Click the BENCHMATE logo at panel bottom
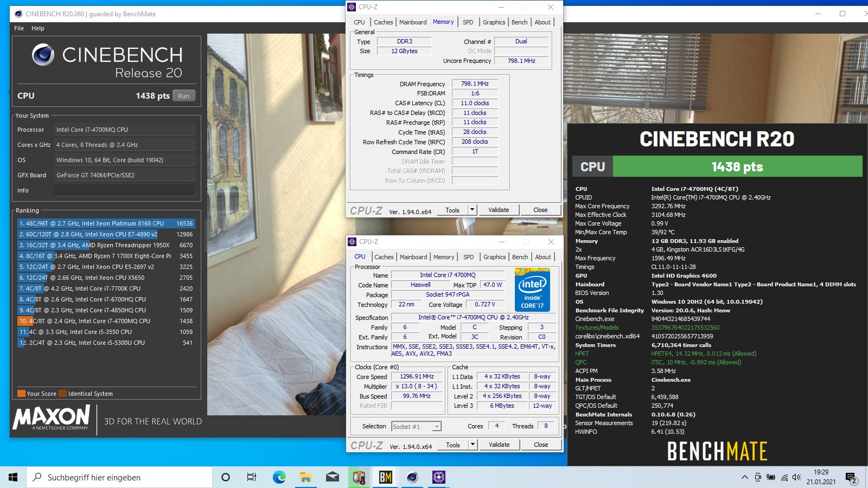Image resolution: width=868 pixels, height=488 pixels. click(x=717, y=451)
